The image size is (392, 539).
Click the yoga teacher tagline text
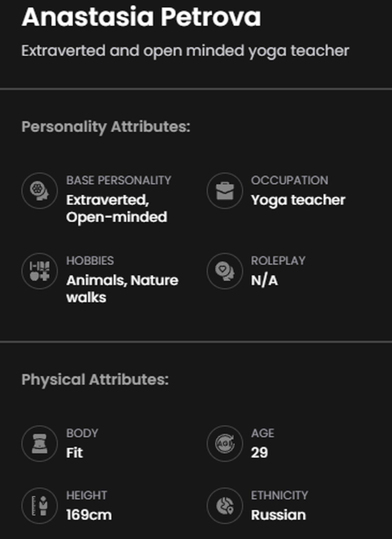[x=185, y=51]
